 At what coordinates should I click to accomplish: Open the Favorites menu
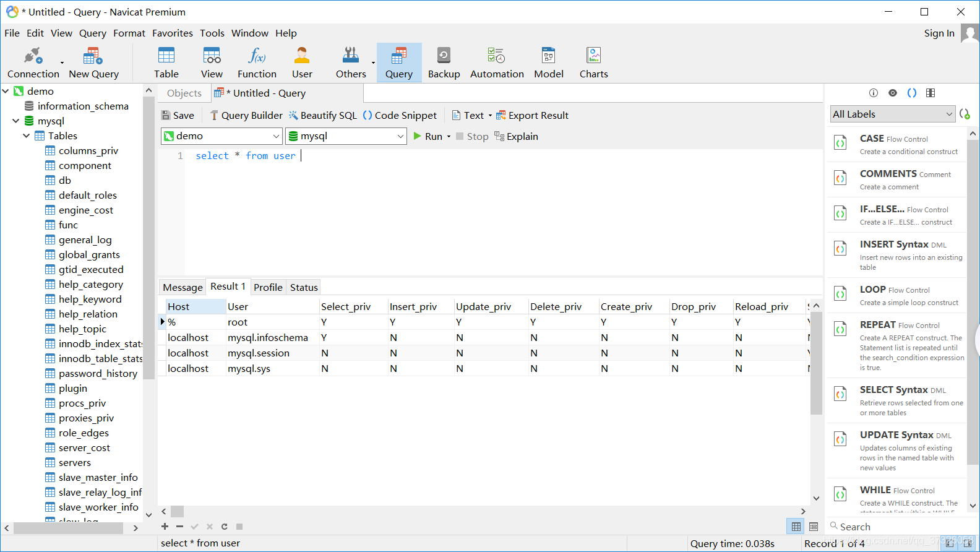172,33
